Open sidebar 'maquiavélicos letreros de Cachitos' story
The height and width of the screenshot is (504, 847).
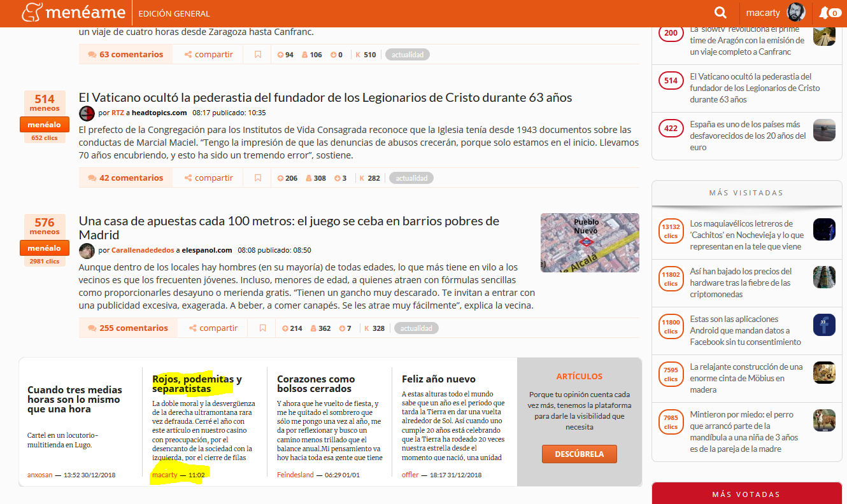tap(747, 235)
